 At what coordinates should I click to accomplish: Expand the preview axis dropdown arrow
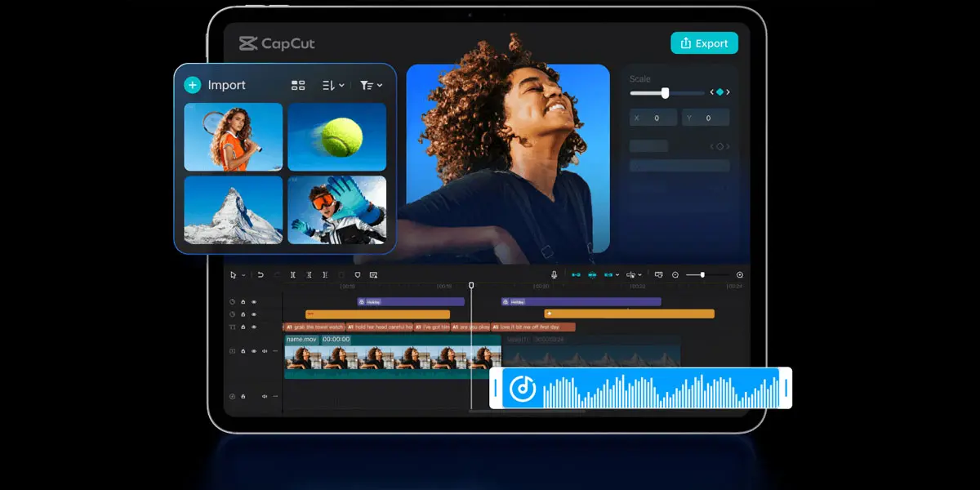[x=640, y=275]
